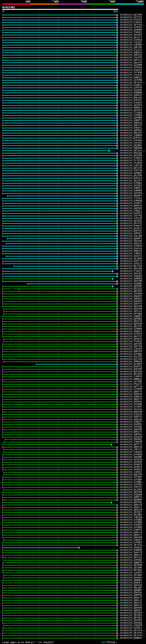Click the UniRef100_C7C4X1 hit label

(x=131, y=198)
